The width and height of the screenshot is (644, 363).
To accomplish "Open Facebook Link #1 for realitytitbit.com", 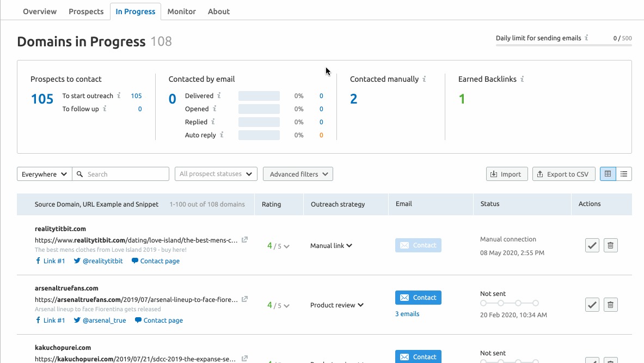I will point(50,261).
